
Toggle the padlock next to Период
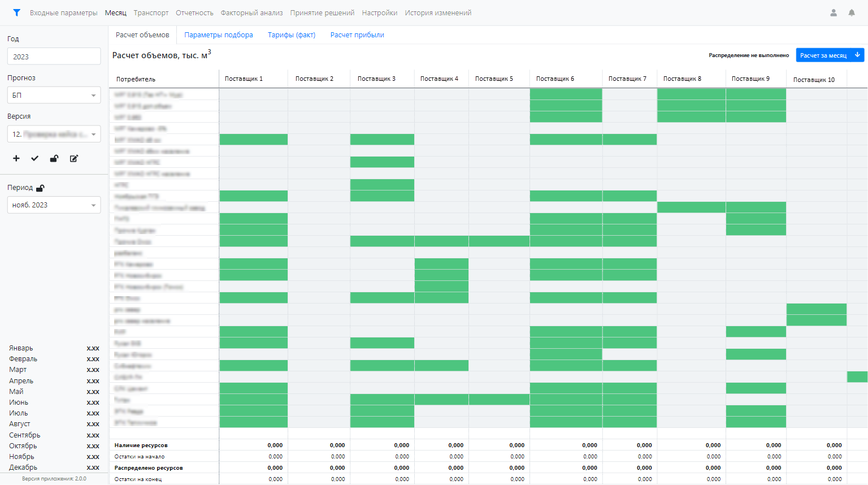point(40,188)
